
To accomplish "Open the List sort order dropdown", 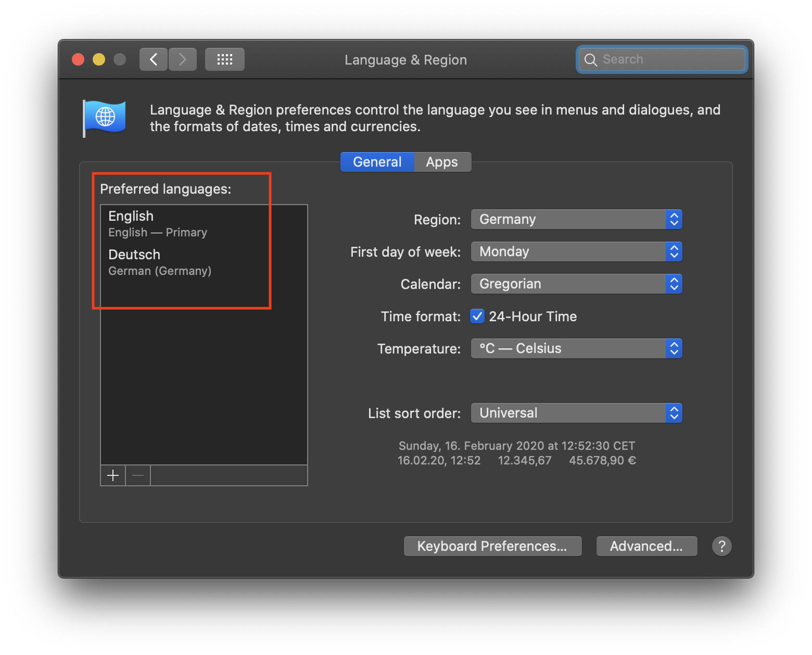I will [576, 413].
